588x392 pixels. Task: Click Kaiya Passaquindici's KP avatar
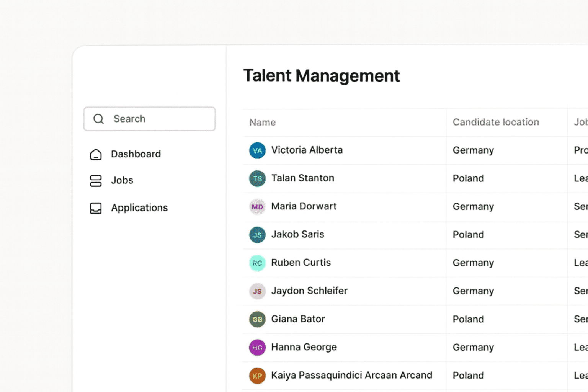pyautogui.click(x=257, y=376)
